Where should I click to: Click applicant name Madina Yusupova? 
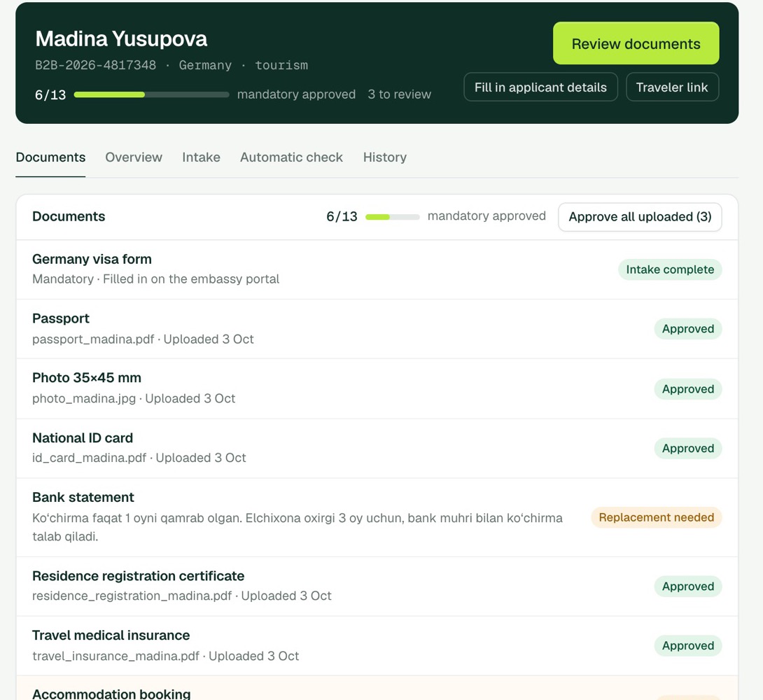pos(121,39)
